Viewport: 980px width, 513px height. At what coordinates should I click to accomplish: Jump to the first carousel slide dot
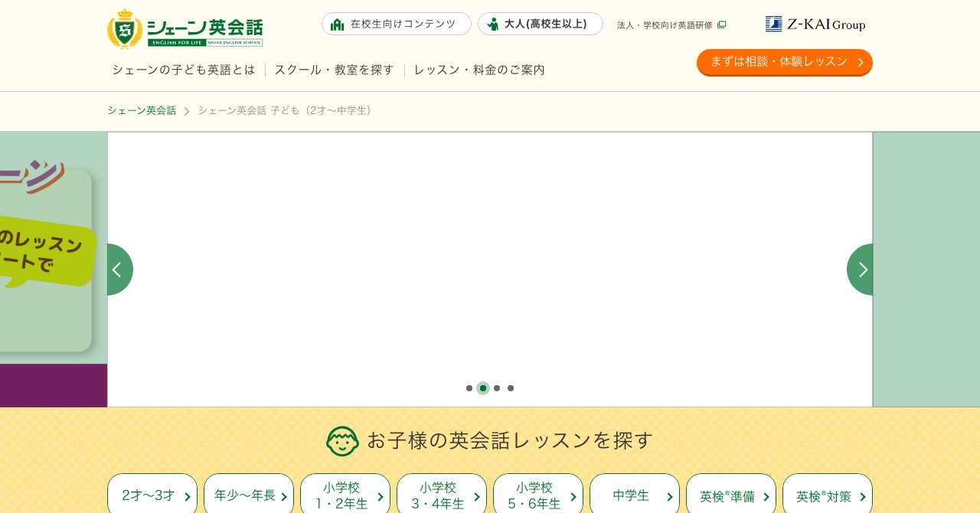point(469,388)
